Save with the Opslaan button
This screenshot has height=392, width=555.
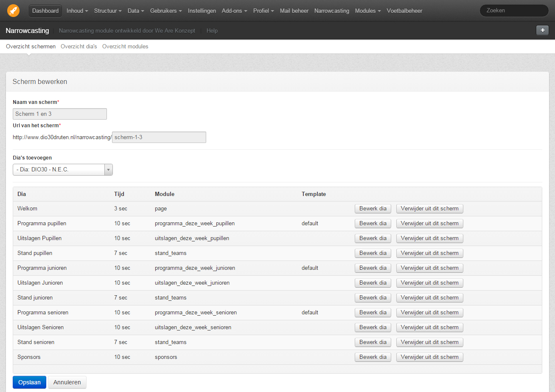[x=29, y=382]
